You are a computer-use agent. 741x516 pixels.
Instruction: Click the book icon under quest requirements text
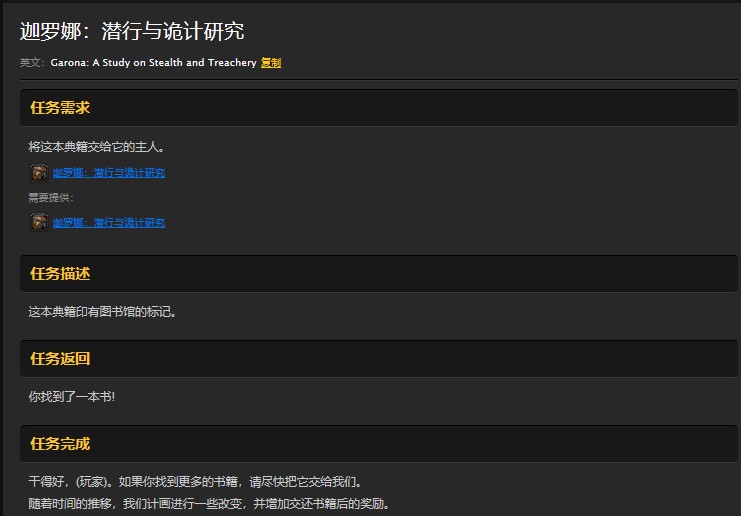[39, 172]
